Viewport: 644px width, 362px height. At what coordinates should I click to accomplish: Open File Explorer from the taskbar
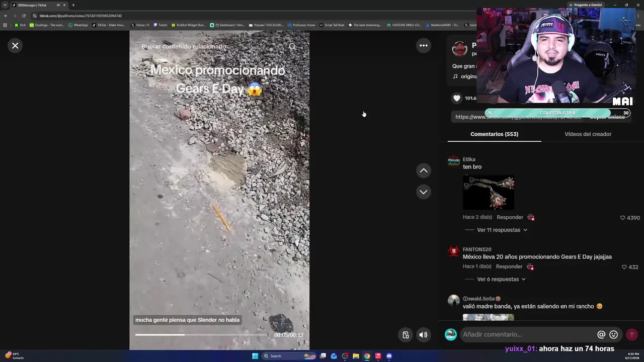[x=356, y=356]
